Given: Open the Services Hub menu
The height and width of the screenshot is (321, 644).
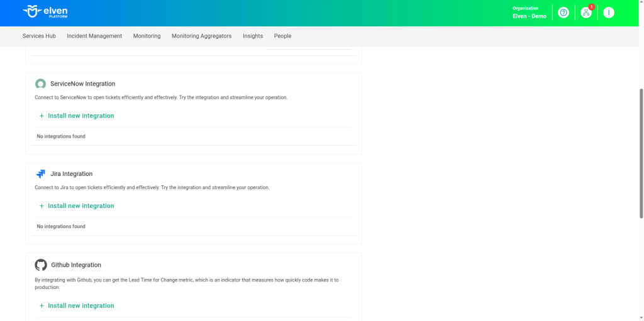Looking at the screenshot, I should [x=39, y=36].
